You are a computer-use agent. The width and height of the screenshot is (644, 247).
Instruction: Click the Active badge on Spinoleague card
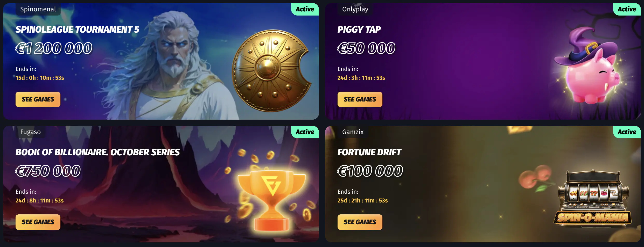305,9
